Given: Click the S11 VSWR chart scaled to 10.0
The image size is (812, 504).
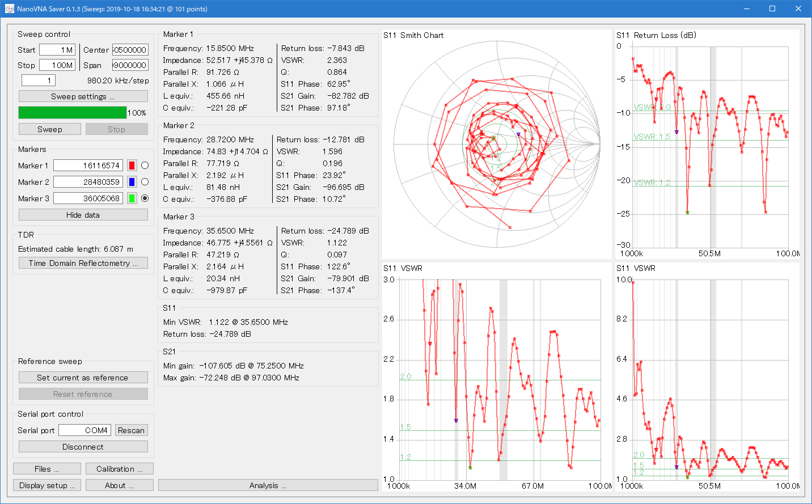Looking at the screenshot, I should (707, 377).
